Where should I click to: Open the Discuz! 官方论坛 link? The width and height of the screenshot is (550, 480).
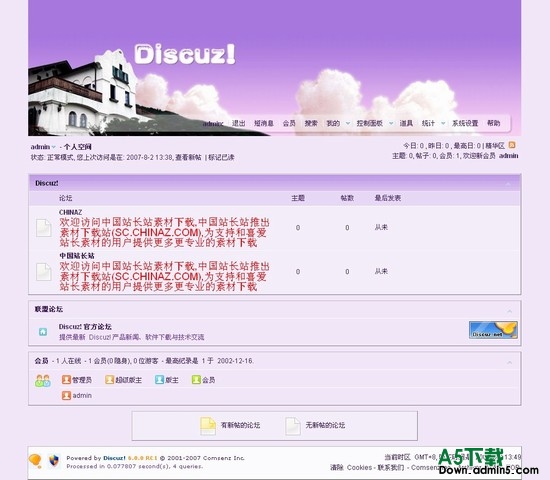(x=85, y=327)
